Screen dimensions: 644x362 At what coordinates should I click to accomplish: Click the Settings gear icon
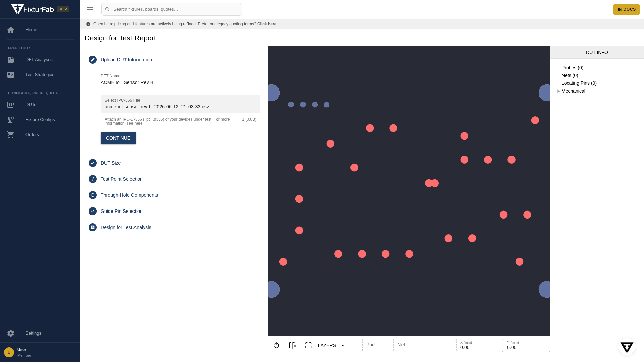click(11, 333)
